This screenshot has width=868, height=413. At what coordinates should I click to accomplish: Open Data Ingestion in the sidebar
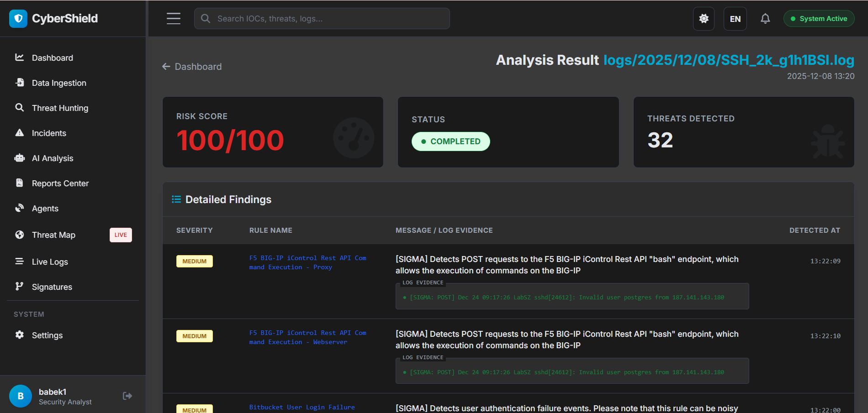point(58,83)
